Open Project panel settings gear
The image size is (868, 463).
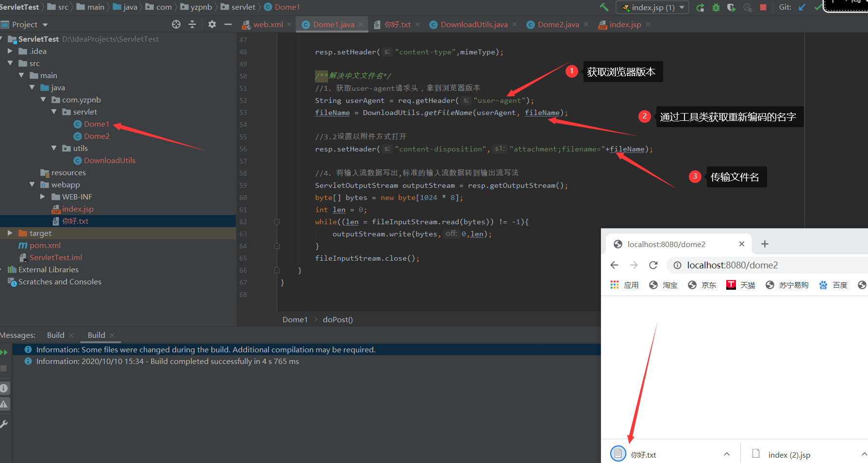(212, 24)
